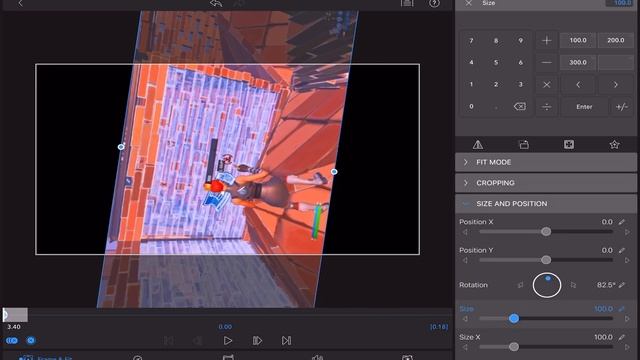Open the presets folder tab icon
Image resolution: width=640 pixels, height=360 pixels.
[x=524, y=144]
